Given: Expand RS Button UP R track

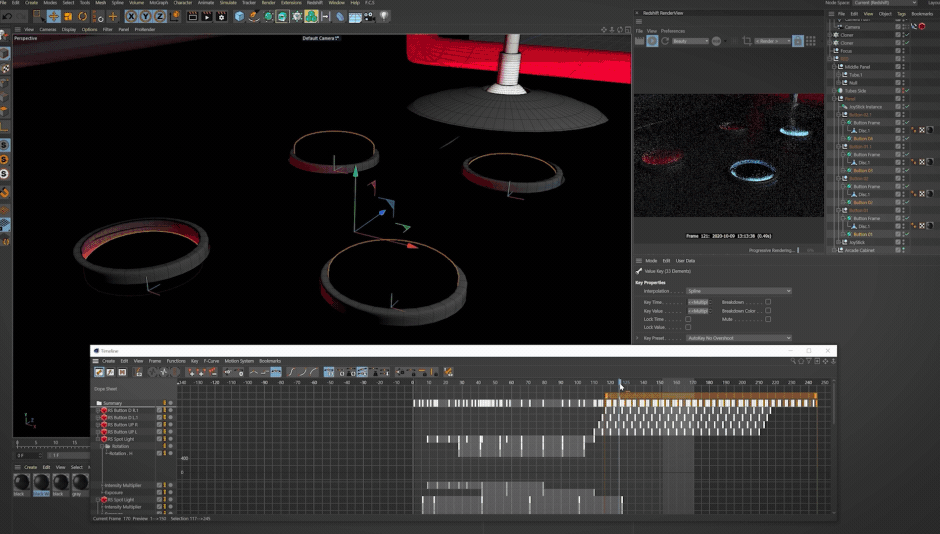Looking at the screenshot, I should [98, 424].
